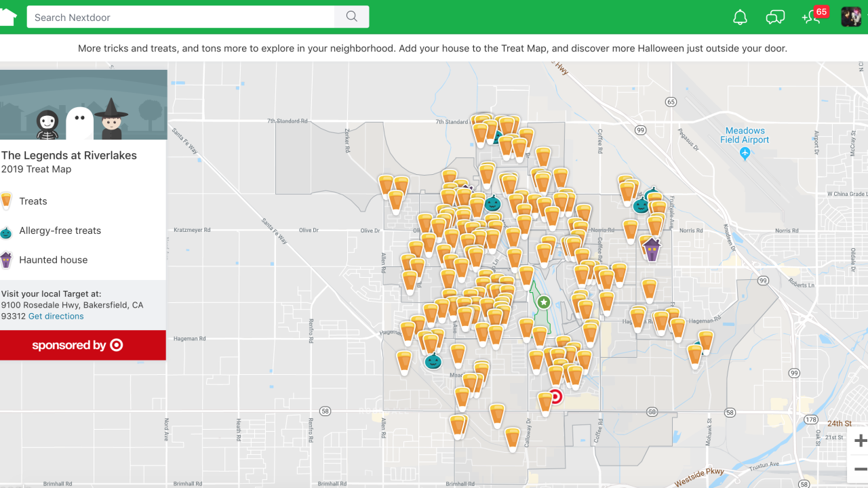Click the green star park marker
Image resolution: width=868 pixels, height=488 pixels.
click(543, 302)
